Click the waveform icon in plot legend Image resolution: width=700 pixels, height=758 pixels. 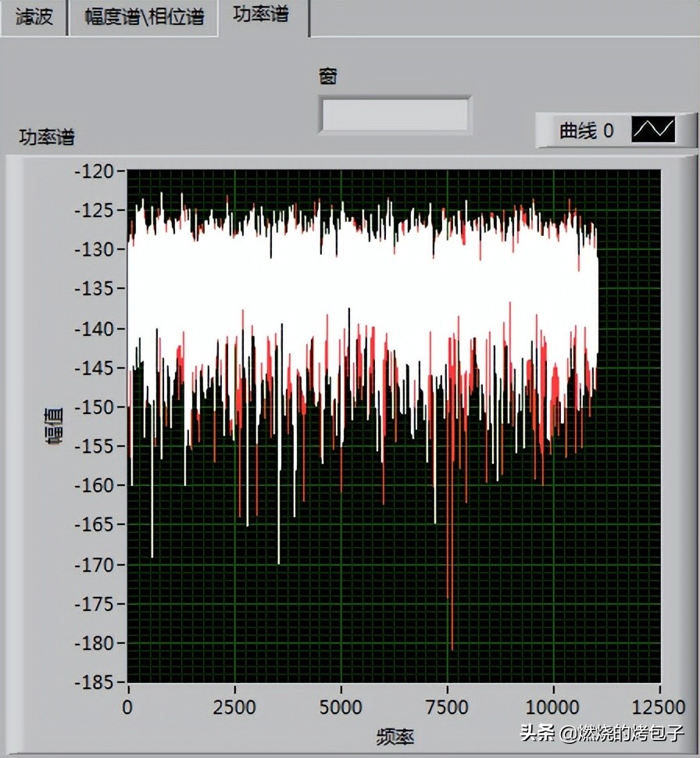tap(653, 131)
